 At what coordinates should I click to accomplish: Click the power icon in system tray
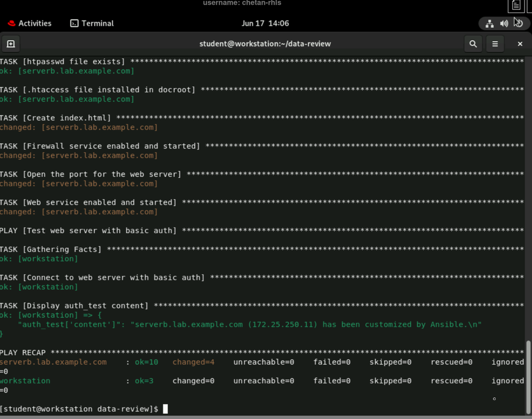pyautogui.click(x=518, y=23)
